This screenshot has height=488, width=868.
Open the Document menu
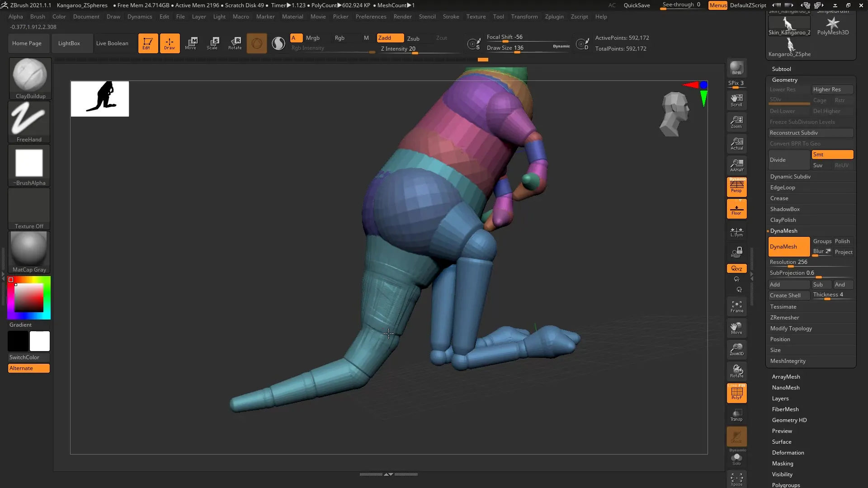pyautogui.click(x=86, y=17)
